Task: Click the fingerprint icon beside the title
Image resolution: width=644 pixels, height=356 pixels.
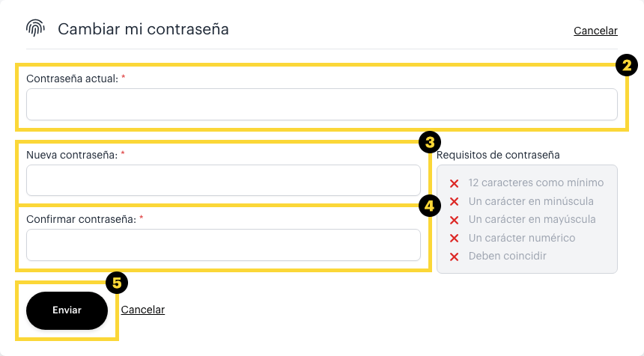Action: (x=36, y=28)
